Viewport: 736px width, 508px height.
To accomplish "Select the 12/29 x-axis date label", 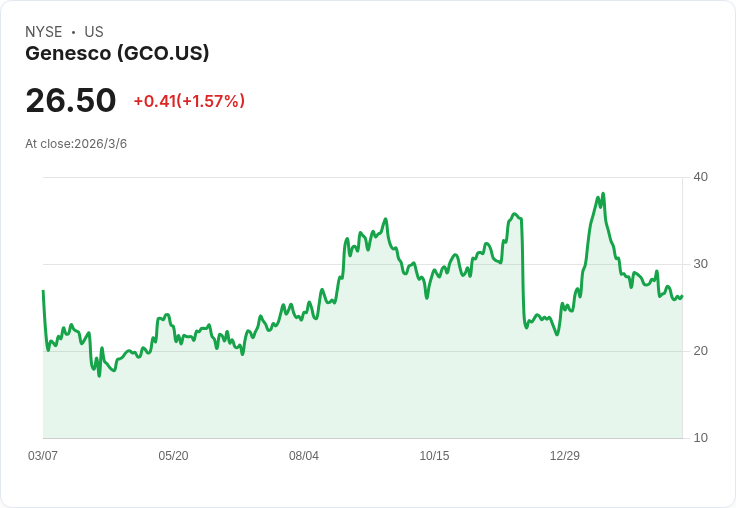I will click(x=565, y=456).
